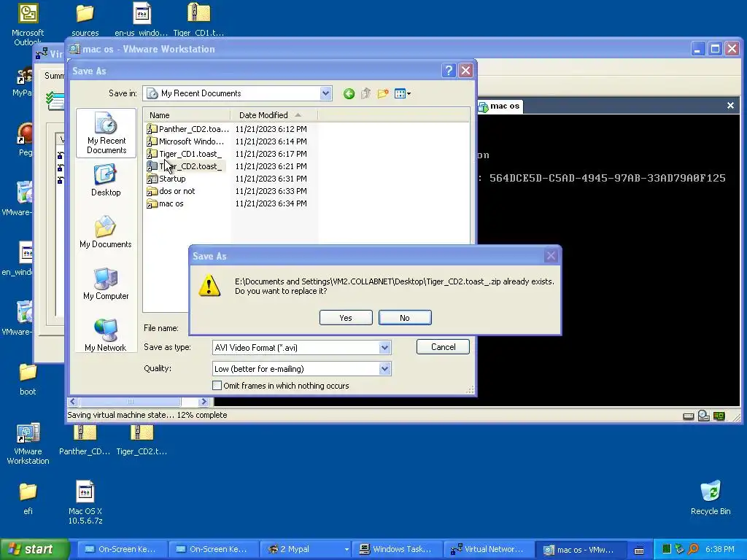Open Mac OS X 10.5.6.7z file
747x560 pixels.
(x=85, y=502)
